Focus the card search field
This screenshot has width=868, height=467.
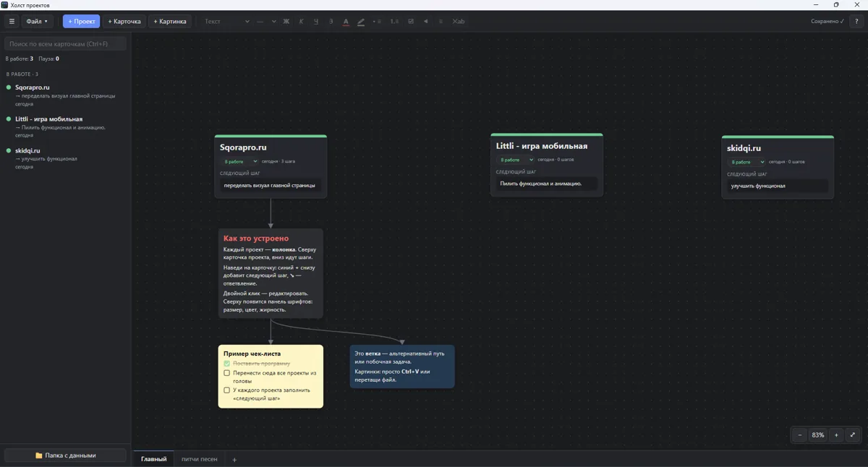(66, 44)
